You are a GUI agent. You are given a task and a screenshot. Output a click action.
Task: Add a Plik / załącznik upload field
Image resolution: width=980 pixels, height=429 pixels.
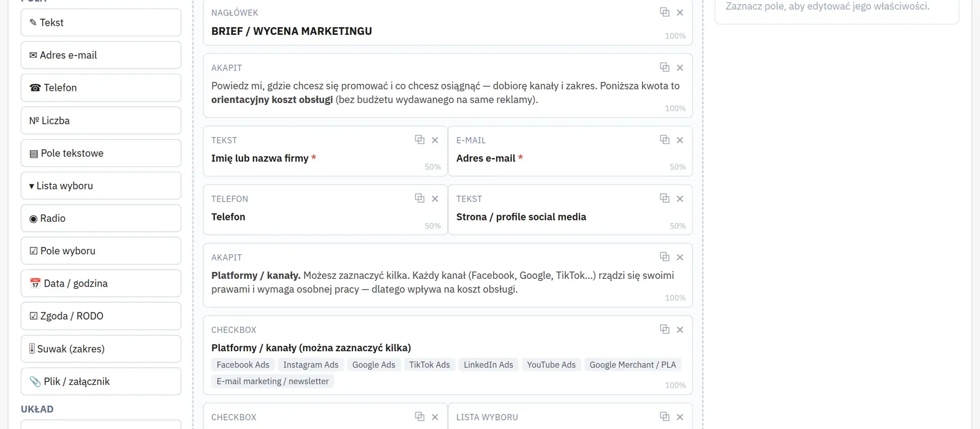click(x=101, y=381)
